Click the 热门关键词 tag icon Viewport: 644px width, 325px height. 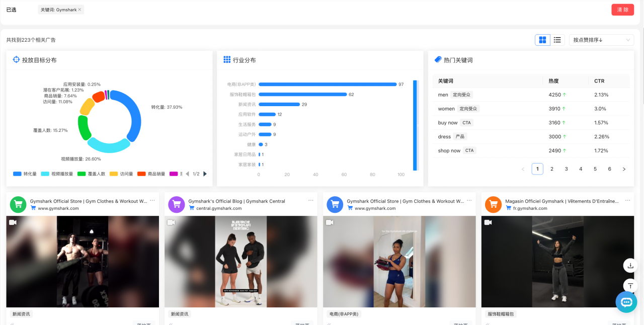[x=438, y=60]
